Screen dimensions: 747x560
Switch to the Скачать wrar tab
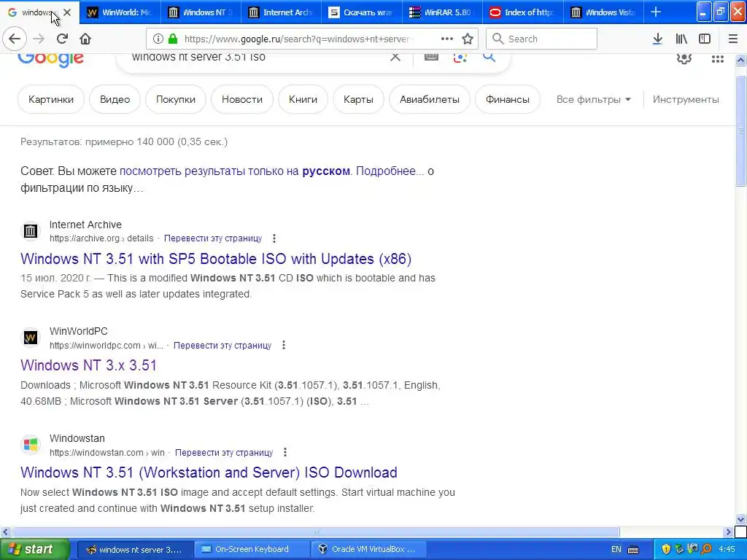coord(362,12)
